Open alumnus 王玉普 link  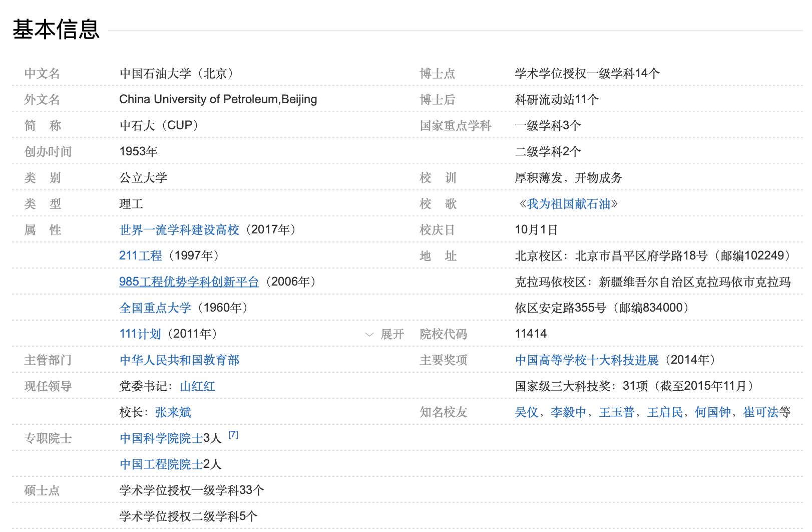[x=617, y=412]
